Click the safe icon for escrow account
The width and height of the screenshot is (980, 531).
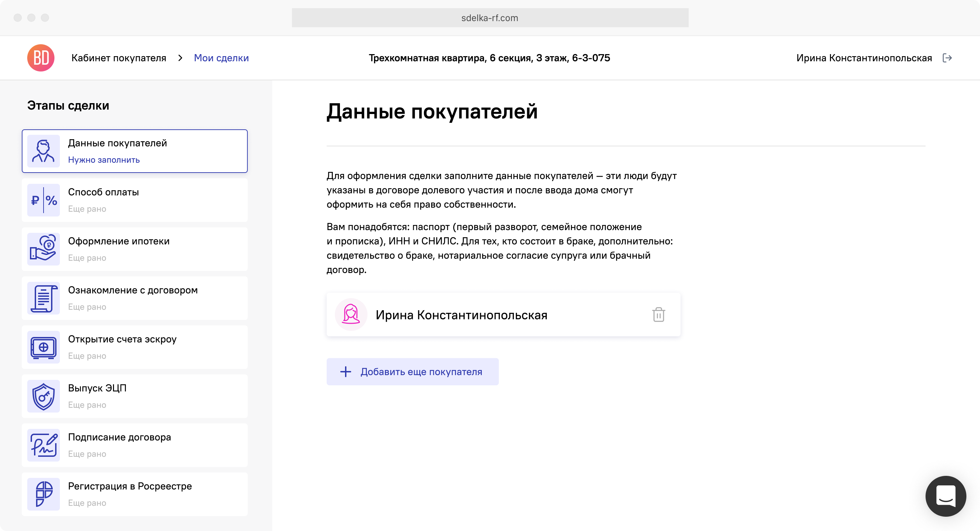pos(43,348)
